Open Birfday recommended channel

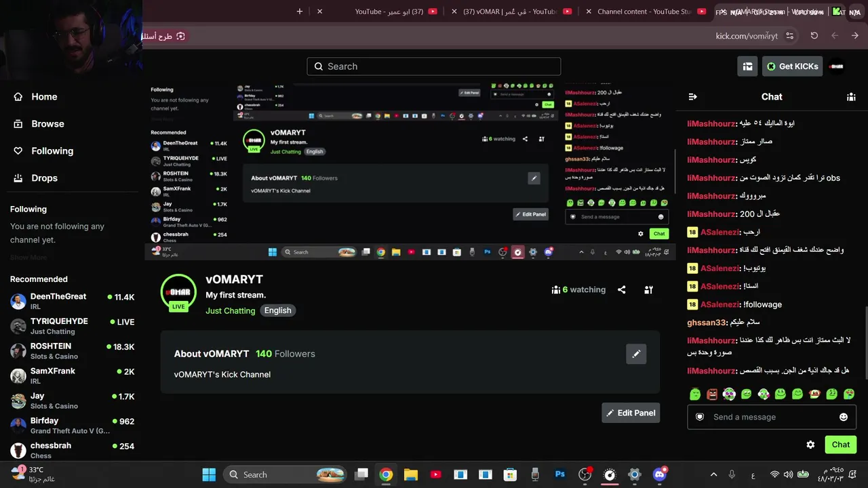click(x=73, y=426)
